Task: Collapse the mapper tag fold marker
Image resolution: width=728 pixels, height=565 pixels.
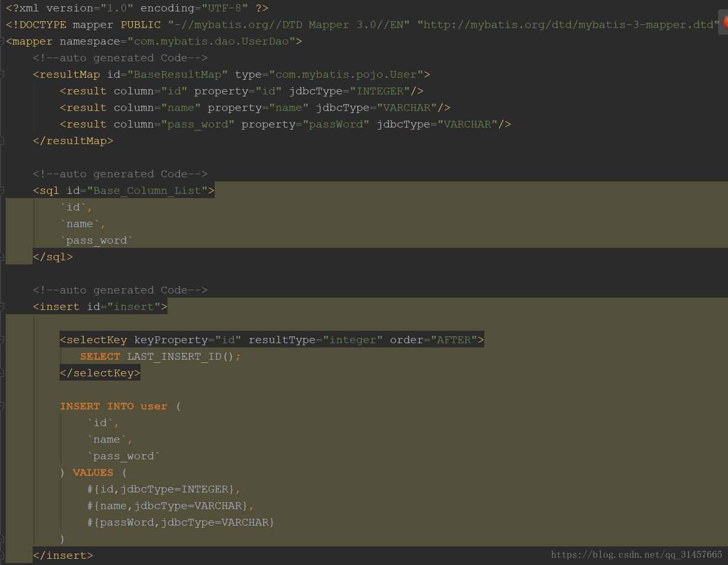Action: pyautogui.click(x=2, y=41)
